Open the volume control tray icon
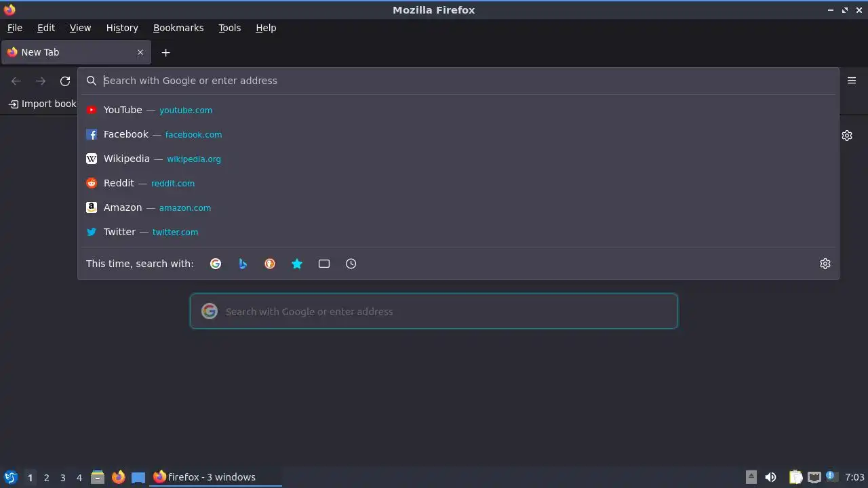 point(770,477)
